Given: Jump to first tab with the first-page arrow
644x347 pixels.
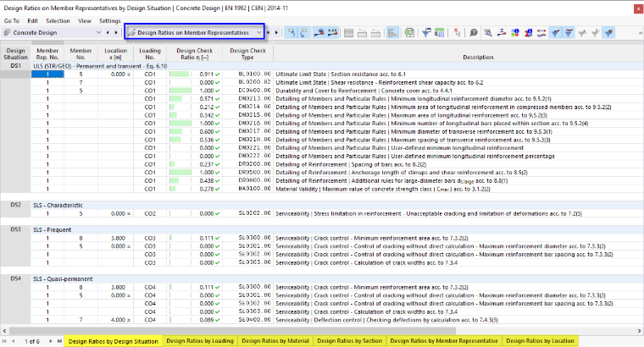Looking at the screenshot, I should click(4, 341).
